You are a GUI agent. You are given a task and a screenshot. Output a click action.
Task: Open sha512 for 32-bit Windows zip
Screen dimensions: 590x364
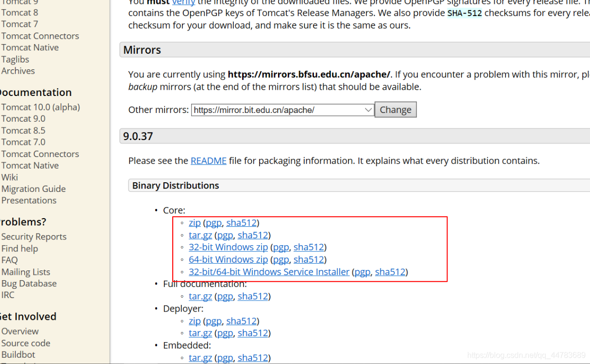[309, 247]
